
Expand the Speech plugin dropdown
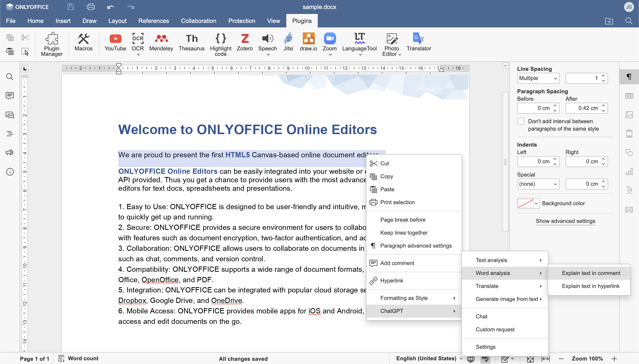[268, 55]
